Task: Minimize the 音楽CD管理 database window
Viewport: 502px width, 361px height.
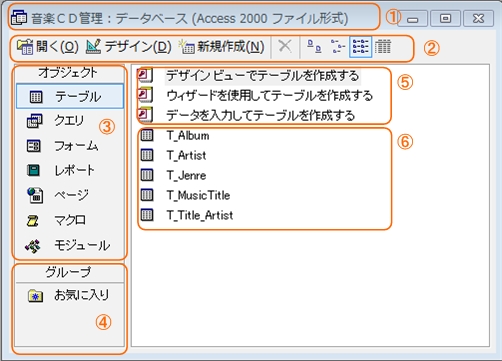Action: coord(413,19)
